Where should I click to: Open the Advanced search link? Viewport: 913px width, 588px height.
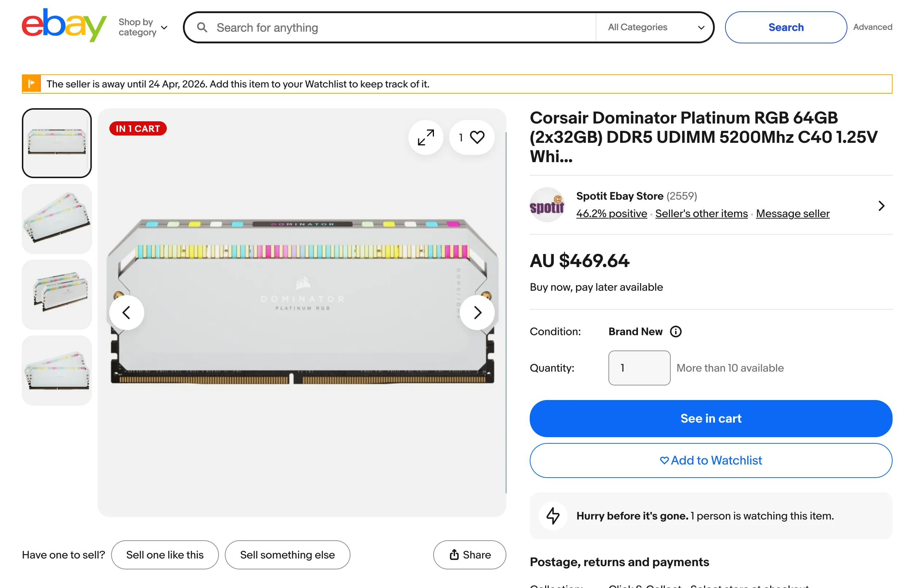(872, 27)
